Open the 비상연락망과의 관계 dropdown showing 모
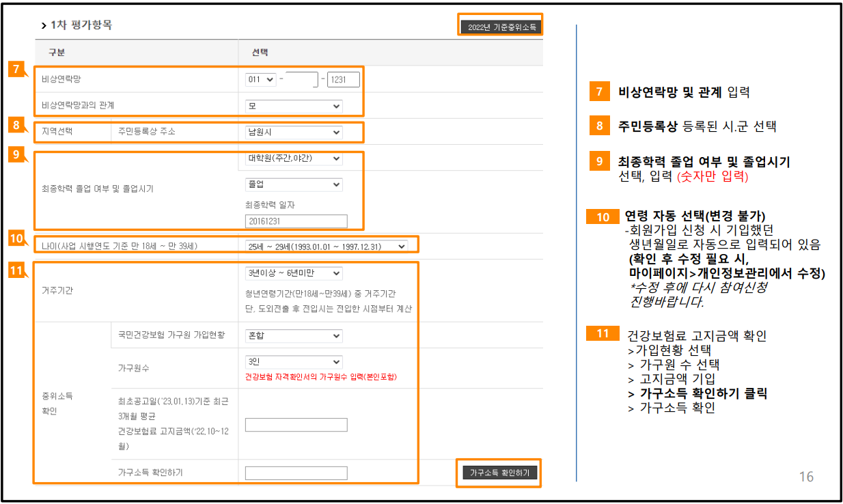 293,106
